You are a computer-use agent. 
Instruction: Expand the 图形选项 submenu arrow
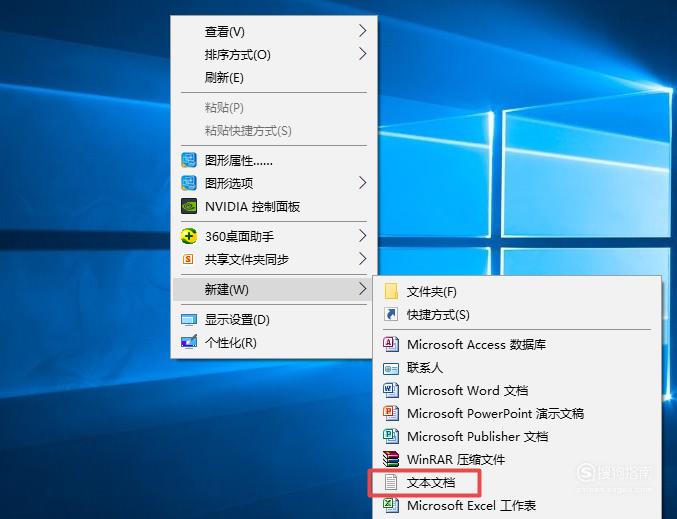363,183
